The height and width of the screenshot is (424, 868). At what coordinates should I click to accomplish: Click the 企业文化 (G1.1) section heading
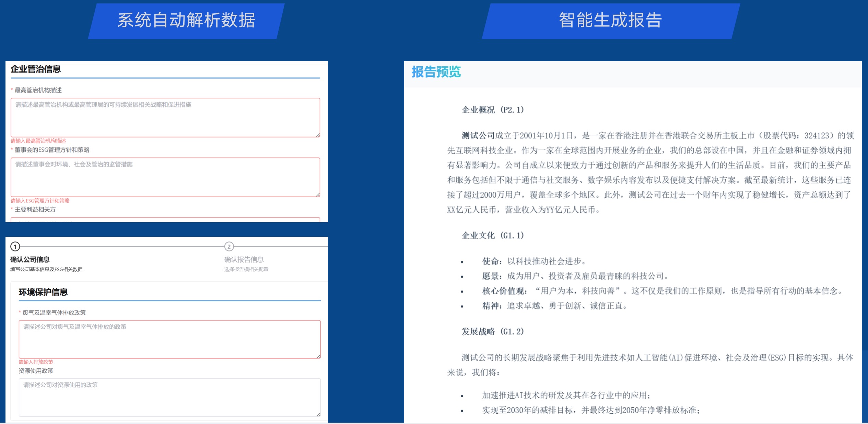point(492,235)
